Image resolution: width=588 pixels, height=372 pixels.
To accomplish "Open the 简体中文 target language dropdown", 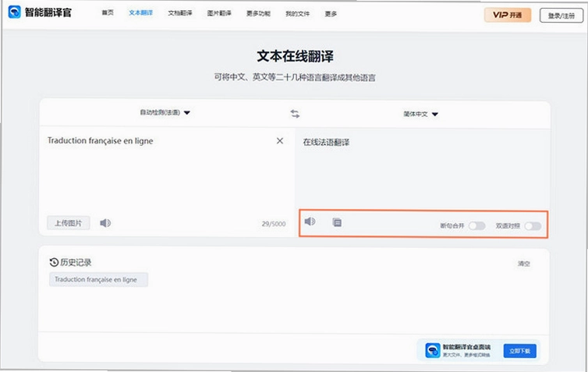I will [x=420, y=114].
